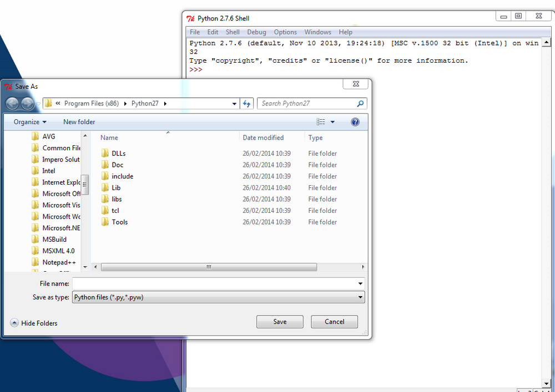Select Microsoft Office folder in the tree
Viewport: 555px width, 392px height.
(56, 194)
